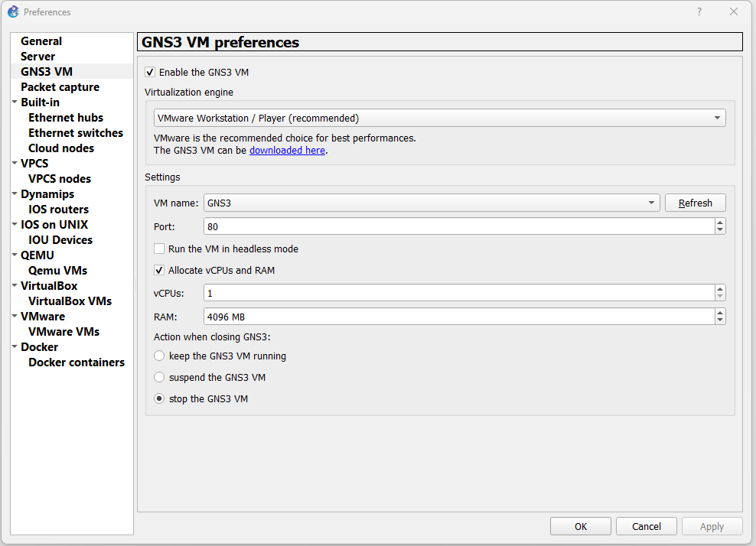Viewport: 756px width, 546px height.
Task: Open the VM name dropdown
Action: coord(650,202)
